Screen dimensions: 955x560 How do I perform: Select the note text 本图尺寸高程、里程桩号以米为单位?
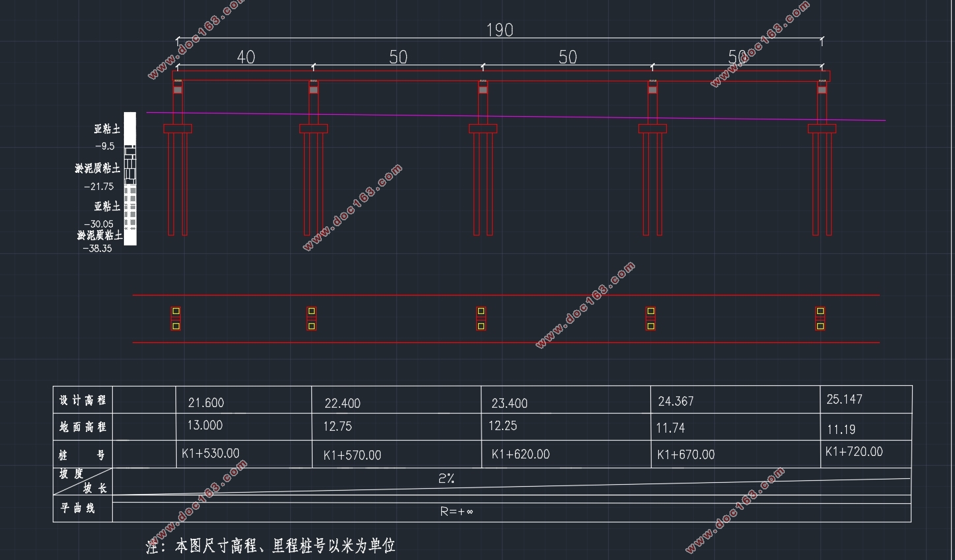coord(285,545)
